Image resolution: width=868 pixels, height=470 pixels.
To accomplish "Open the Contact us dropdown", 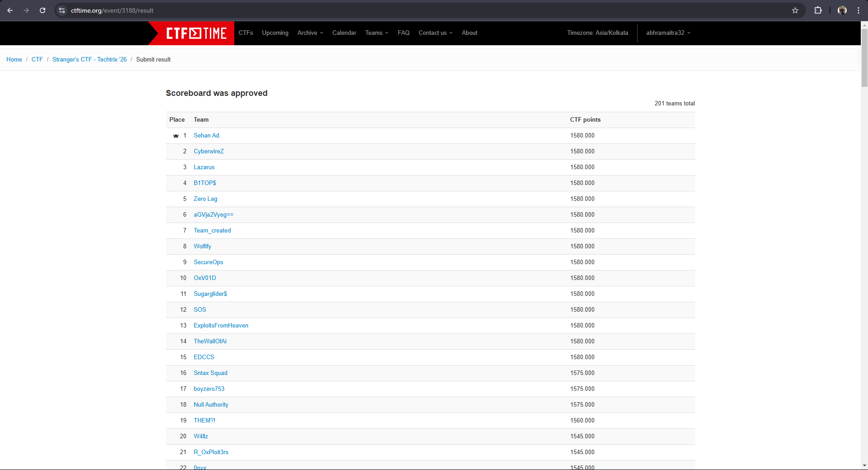I will pos(434,33).
